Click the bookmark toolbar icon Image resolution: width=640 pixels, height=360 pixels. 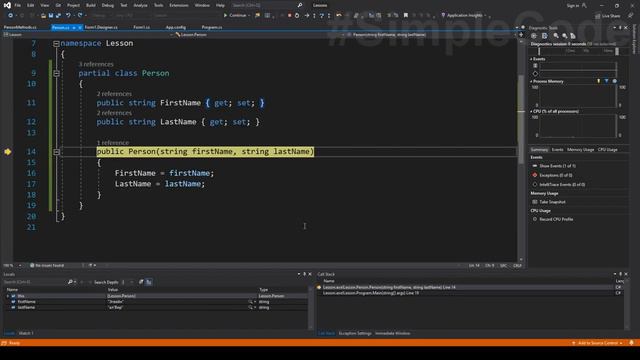[x=406, y=16]
